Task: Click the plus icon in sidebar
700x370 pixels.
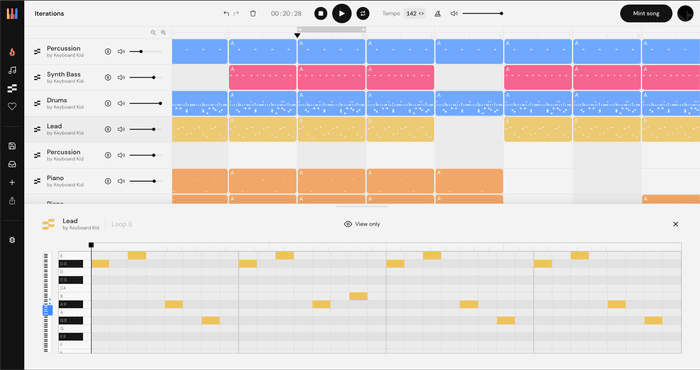Action: 12,183
